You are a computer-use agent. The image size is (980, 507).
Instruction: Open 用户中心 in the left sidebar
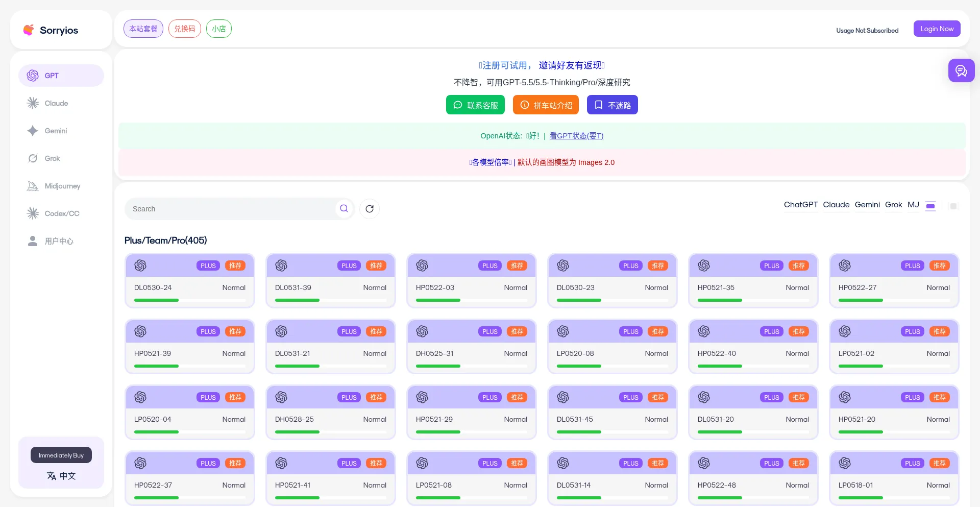click(x=61, y=241)
